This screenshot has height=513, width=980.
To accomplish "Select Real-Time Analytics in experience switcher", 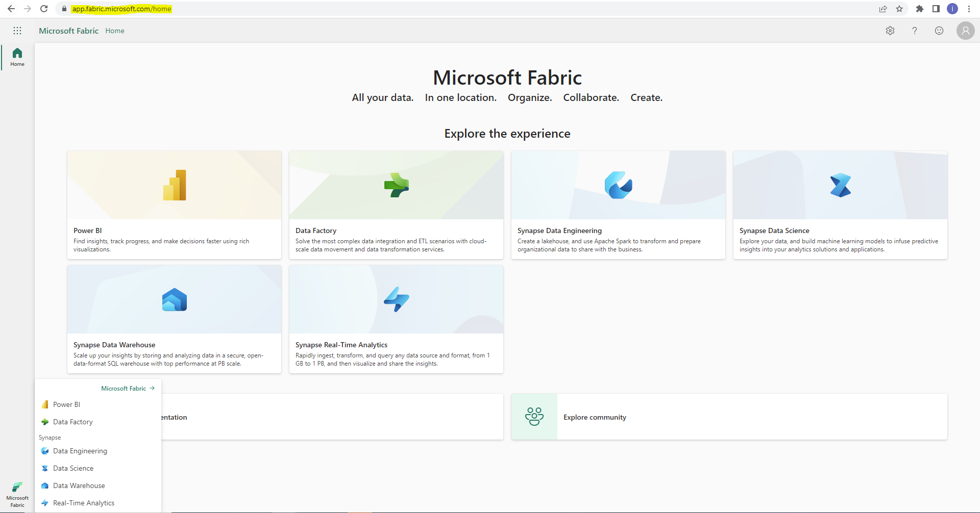I will pos(98,503).
